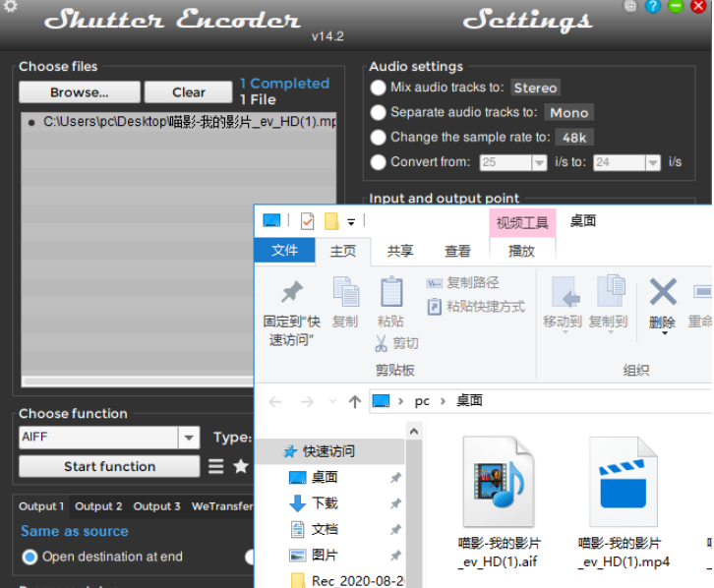Go back in Explorer navigation
Screen dimensions: 714x588
click(x=275, y=401)
